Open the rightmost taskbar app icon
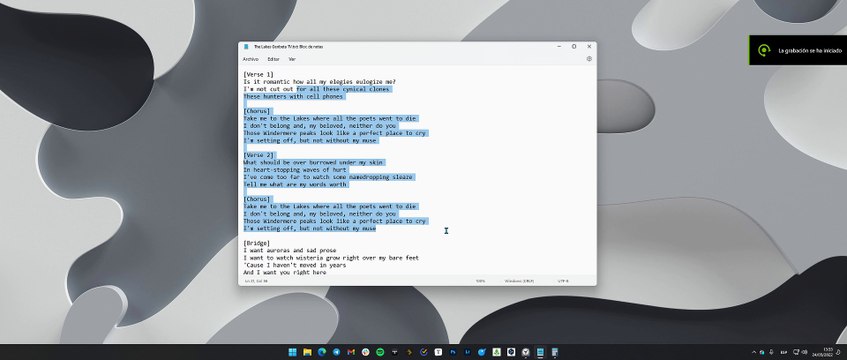The height and width of the screenshot is (360, 847). pos(555,352)
